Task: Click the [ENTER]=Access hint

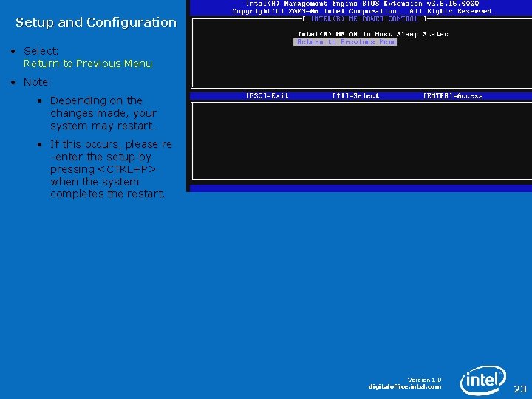Action: pyautogui.click(x=453, y=95)
